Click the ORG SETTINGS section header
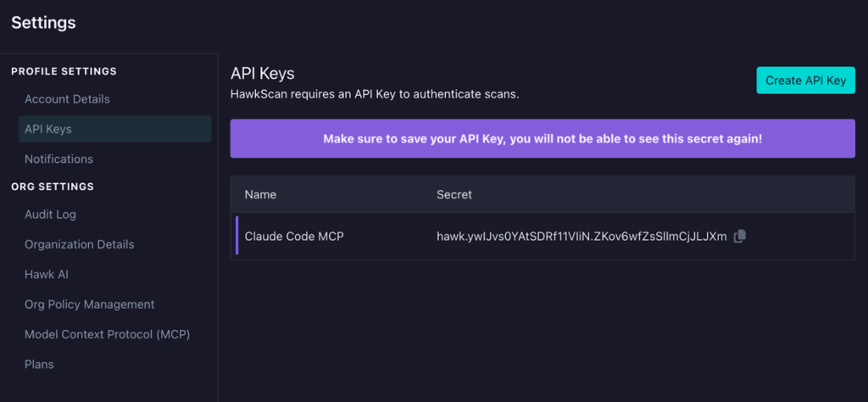This screenshot has height=402, width=868. (x=53, y=187)
